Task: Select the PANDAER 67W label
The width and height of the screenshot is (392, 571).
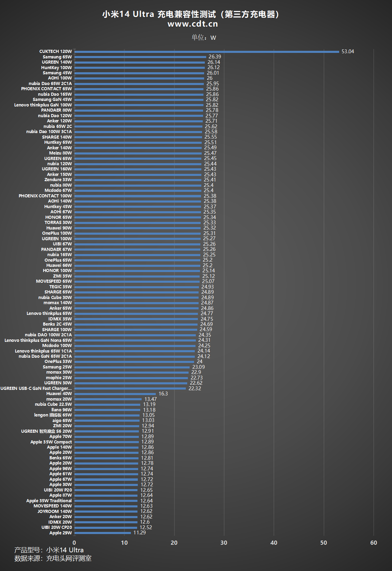Action: pyautogui.click(x=57, y=250)
